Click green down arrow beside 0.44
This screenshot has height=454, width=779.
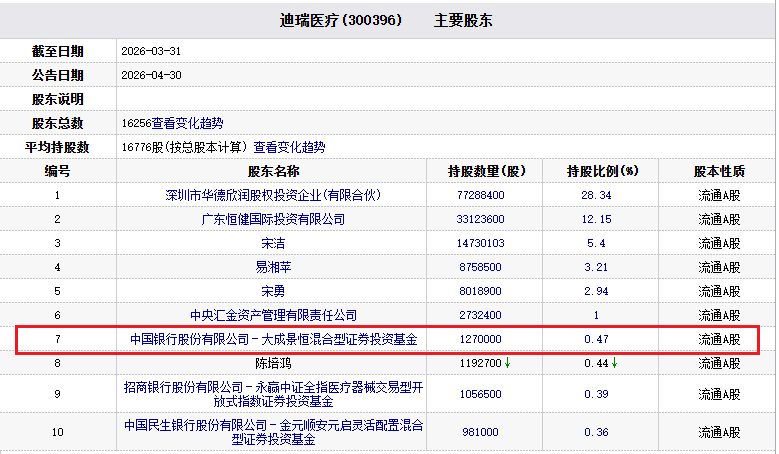coord(615,363)
